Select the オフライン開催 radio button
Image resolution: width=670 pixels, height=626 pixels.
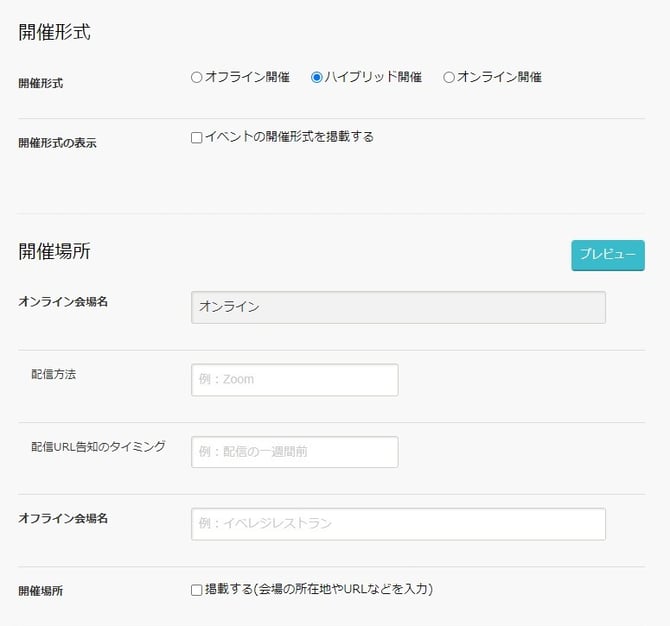pos(197,77)
